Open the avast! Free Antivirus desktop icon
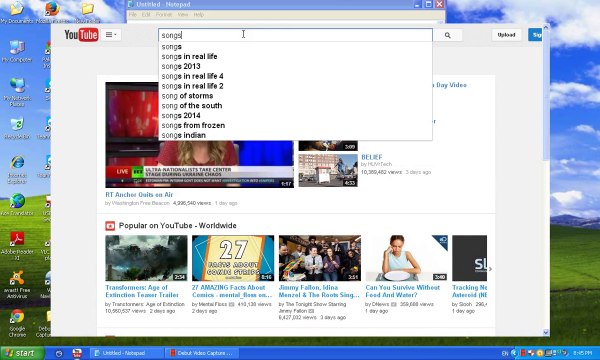The height and width of the screenshot is (360, 600). tap(17, 284)
